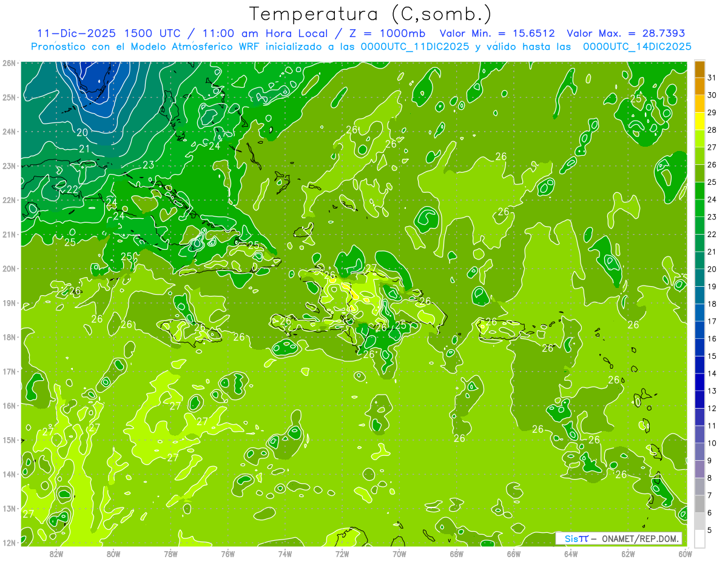Click the '70W' longitude axis label
The image size is (728, 562).
(399, 554)
